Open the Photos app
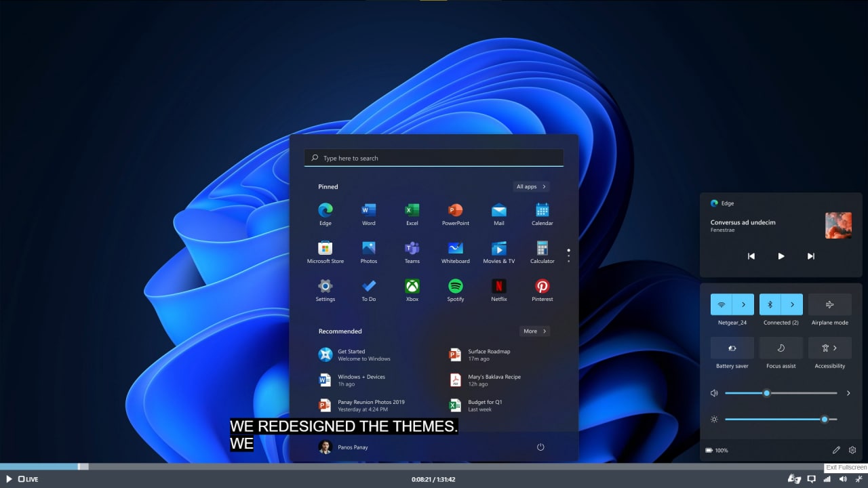868x488 pixels. click(x=369, y=252)
